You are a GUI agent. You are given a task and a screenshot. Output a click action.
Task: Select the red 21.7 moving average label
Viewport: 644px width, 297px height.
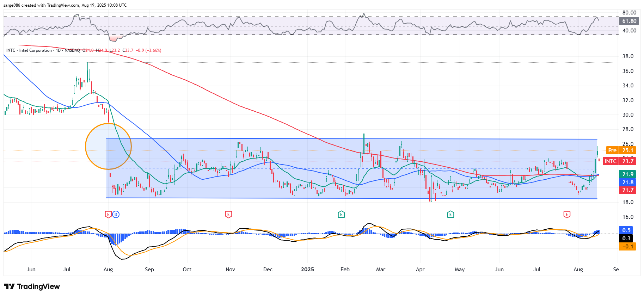(x=627, y=190)
